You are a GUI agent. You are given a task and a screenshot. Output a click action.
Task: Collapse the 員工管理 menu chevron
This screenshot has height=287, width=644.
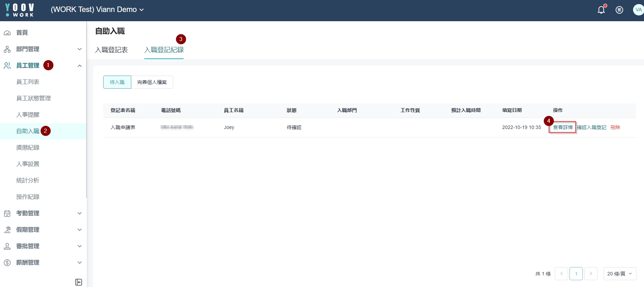tap(80, 66)
